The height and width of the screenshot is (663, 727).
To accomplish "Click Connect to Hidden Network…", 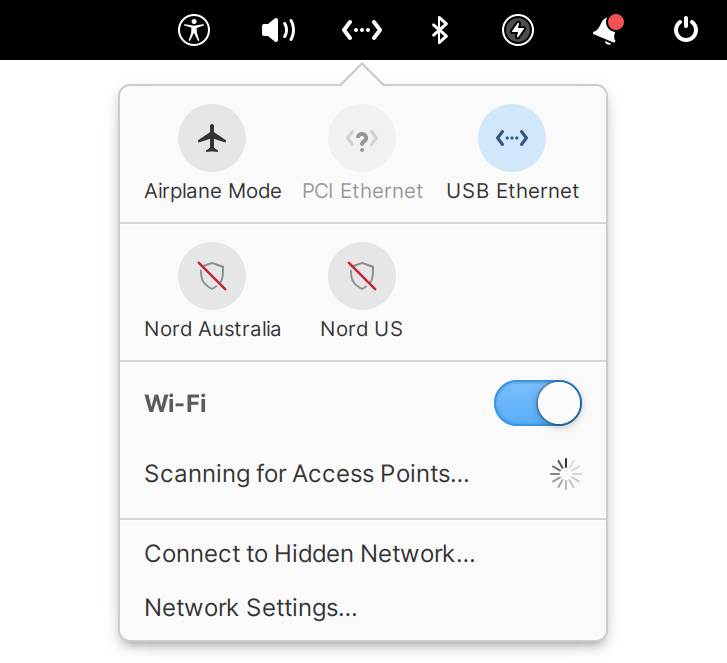I will (x=310, y=554).
